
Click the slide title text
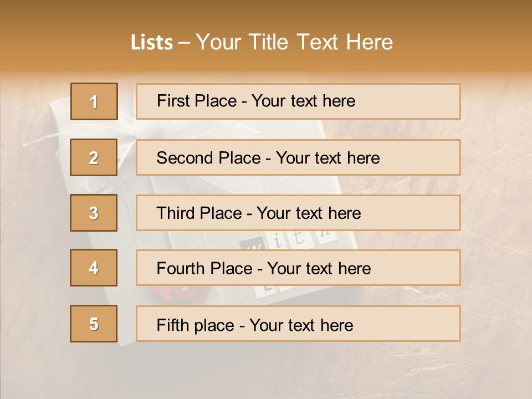[262, 42]
